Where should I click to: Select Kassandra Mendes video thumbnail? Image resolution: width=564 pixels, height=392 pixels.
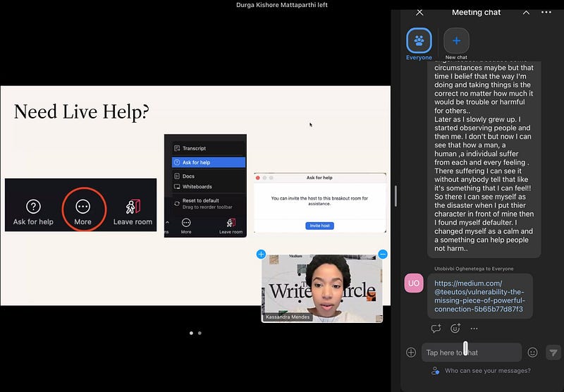pos(322,288)
